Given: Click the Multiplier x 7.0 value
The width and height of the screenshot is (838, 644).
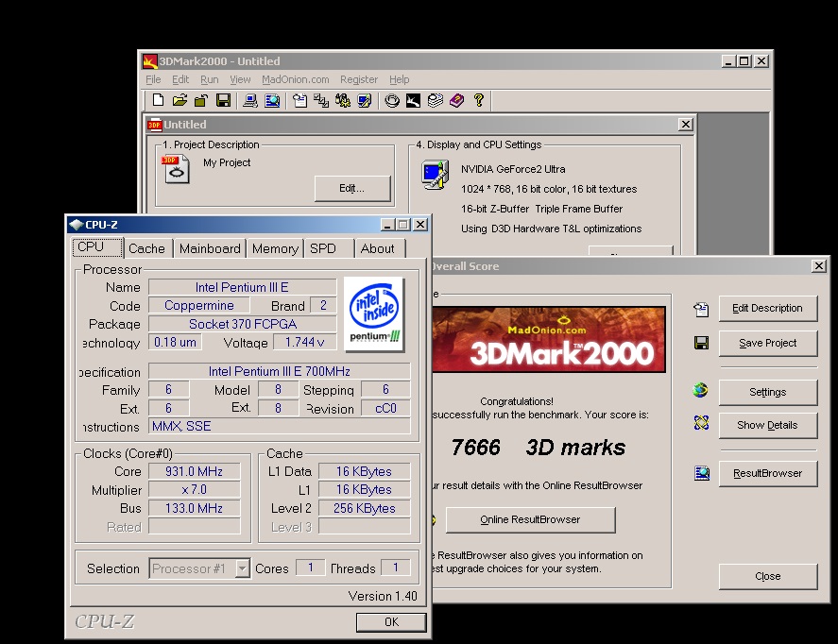Looking at the screenshot, I should pos(194,490).
